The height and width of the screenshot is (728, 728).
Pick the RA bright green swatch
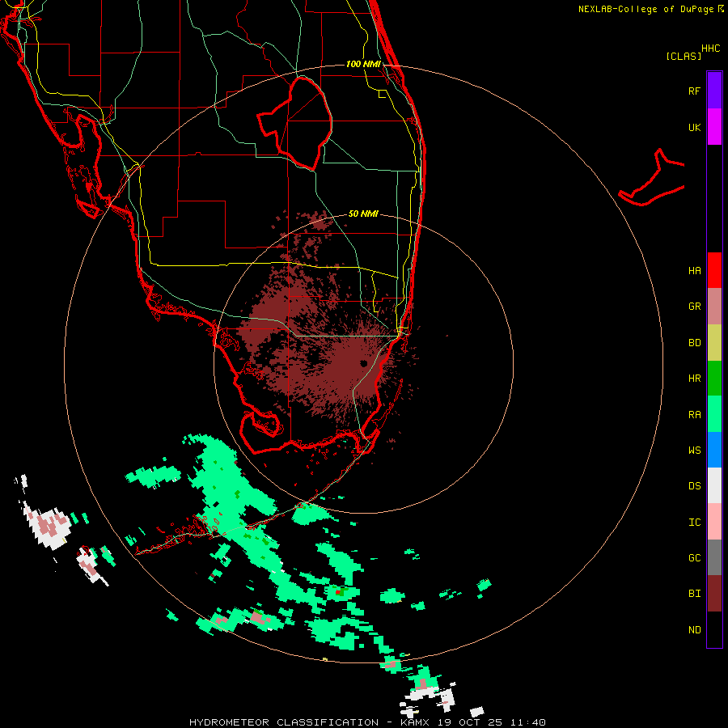[714, 414]
